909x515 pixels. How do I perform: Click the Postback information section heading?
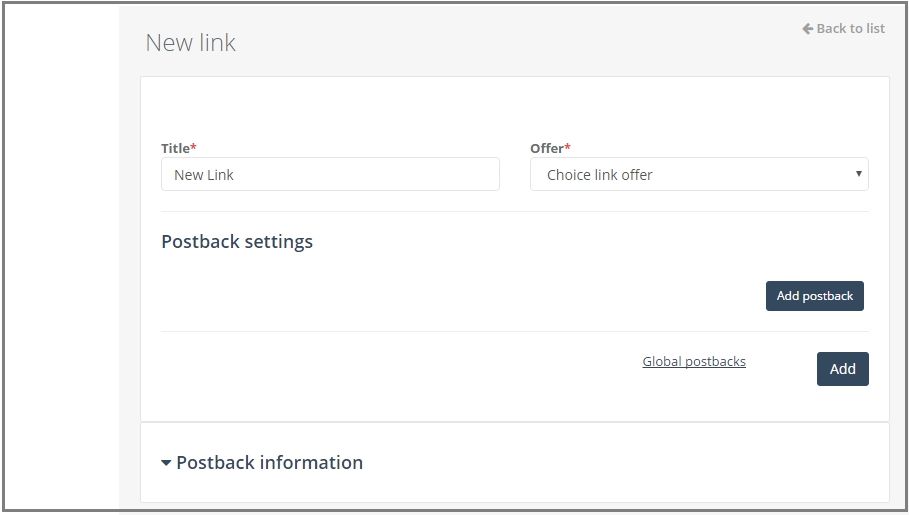[270, 462]
